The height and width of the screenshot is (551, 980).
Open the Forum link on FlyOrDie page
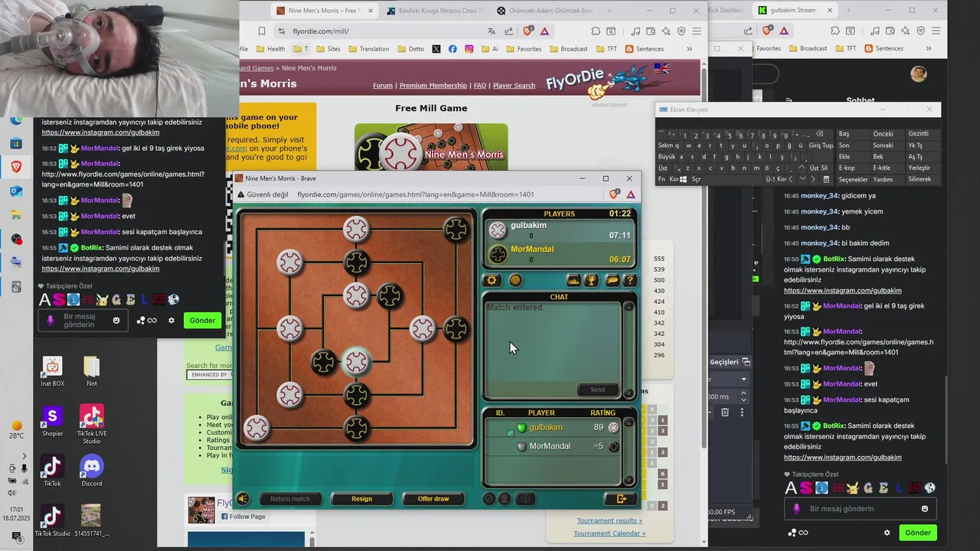(x=383, y=86)
